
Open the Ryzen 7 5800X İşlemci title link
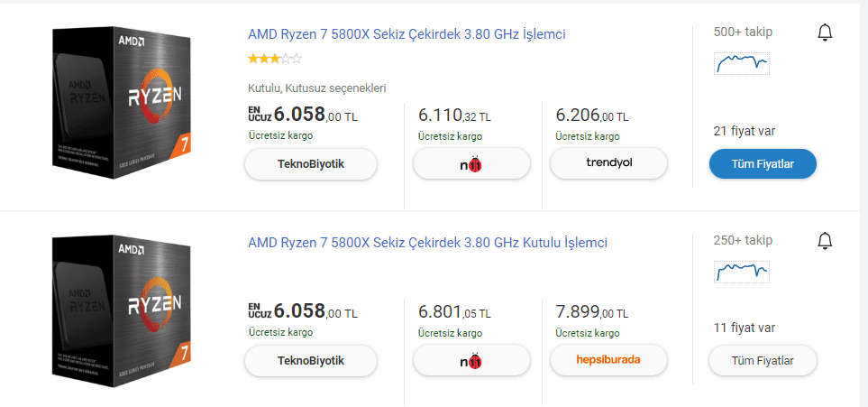click(407, 34)
